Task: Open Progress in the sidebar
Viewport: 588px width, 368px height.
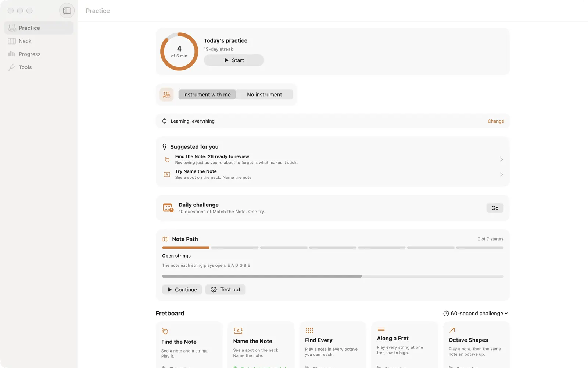Action: pyautogui.click(x=39, y=54)
